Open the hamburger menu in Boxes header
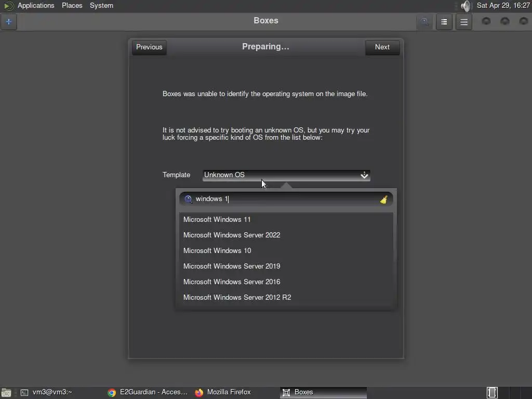The width and height of the screenshot is (532, 399). 464,22
